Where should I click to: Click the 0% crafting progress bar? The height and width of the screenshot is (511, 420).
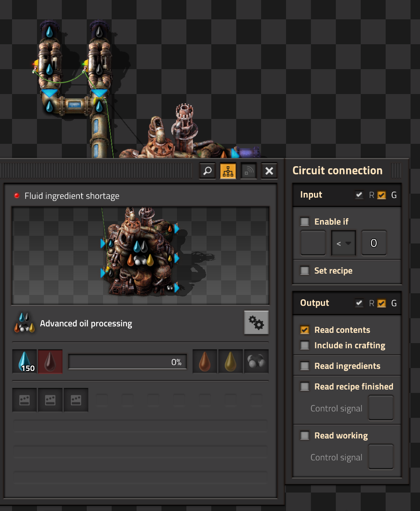click(128, 362)
